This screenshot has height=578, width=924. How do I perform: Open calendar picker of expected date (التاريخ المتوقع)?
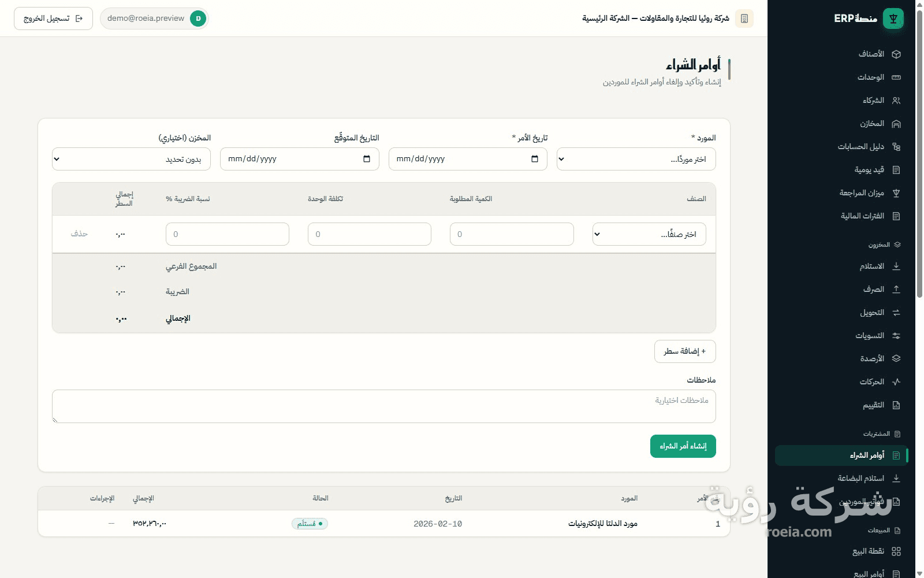point(367,159)
